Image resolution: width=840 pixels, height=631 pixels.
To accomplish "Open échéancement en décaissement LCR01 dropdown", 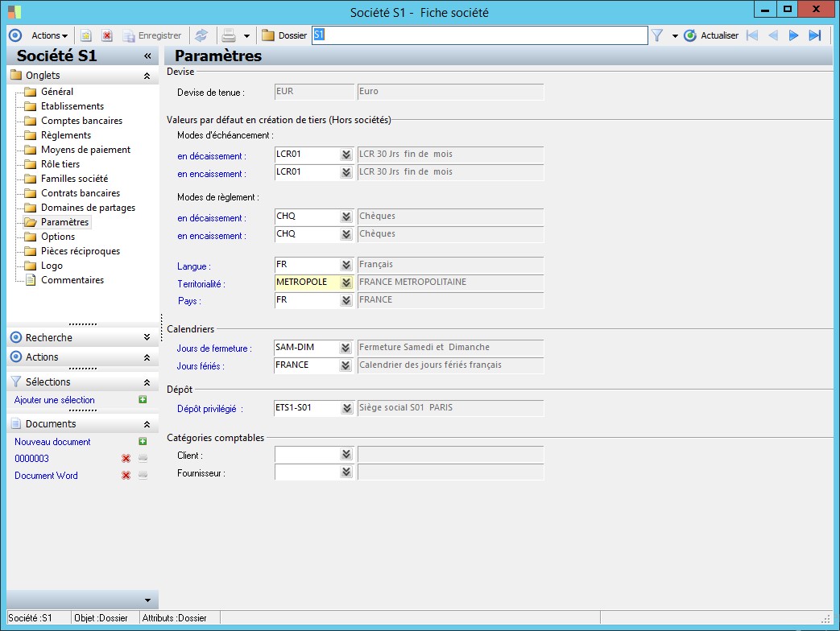I will tap(346, 155).
